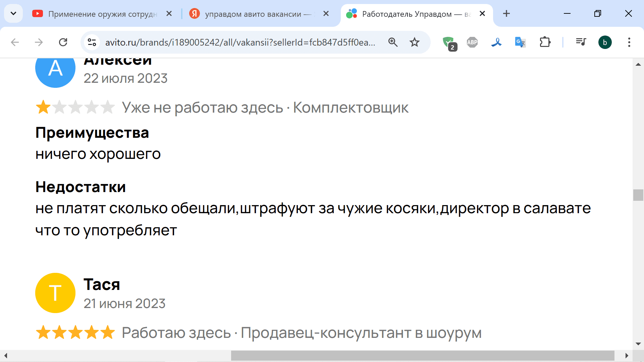Open Chrome three-dot menu
This screenshot has height=362, width=644.
coord(629,42)
